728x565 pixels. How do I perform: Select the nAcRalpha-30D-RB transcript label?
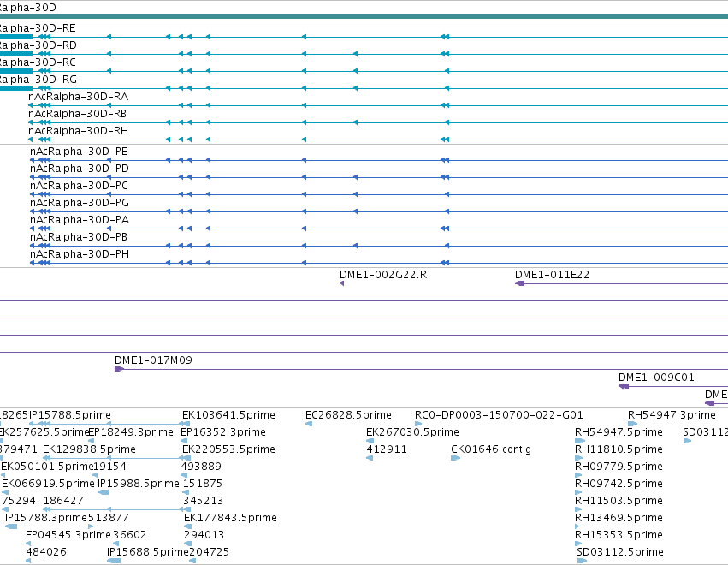pos(77,114)
